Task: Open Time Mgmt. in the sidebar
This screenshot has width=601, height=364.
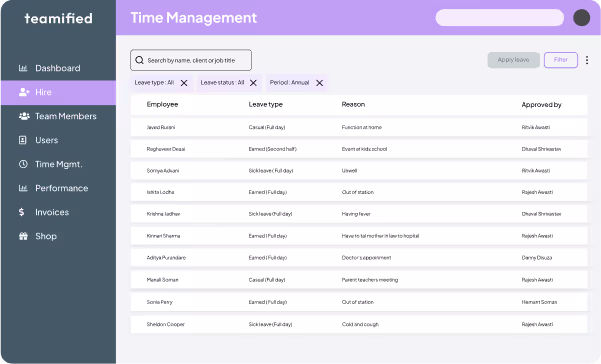Action: point(59,164)
